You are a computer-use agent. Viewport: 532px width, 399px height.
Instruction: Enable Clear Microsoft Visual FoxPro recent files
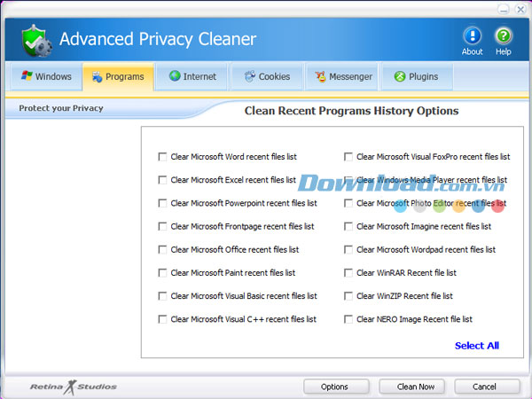(x=348, y=157)
